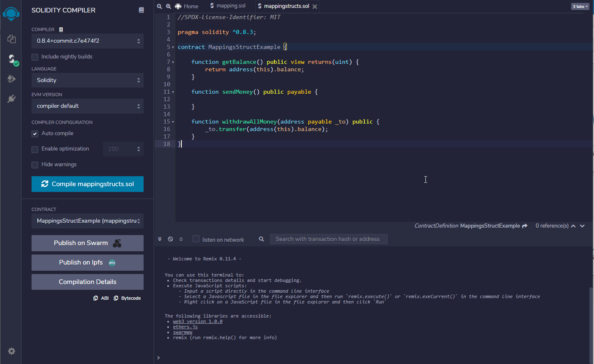This screenshot has width=594, height=364.
Task: Click Publish on Ipfs button
Action: point(88,262)
